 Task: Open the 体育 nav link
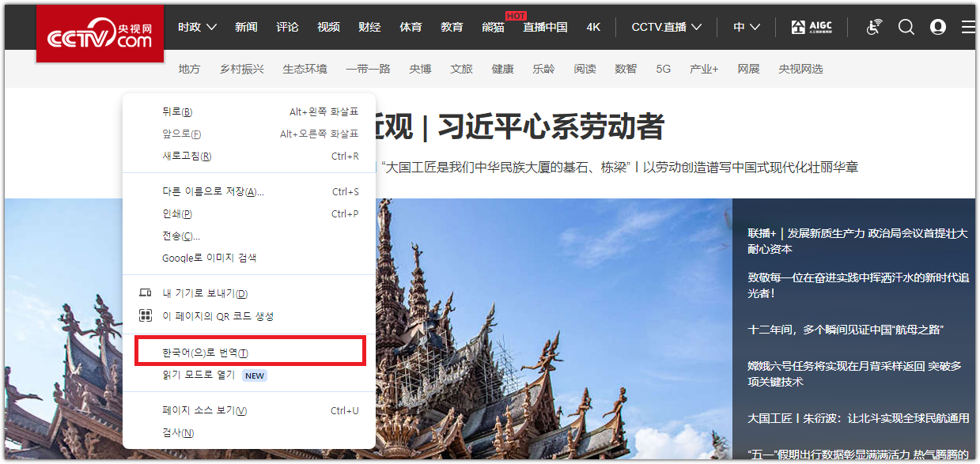point(411,27)
